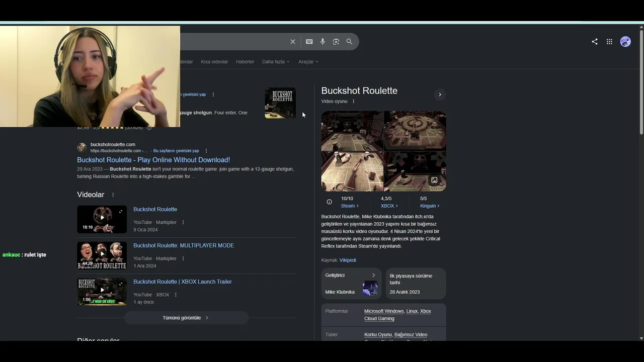Expand the Geliştirici card
Image resolution: width=644 pixels, height=362 pixels.
pos(351,284)
